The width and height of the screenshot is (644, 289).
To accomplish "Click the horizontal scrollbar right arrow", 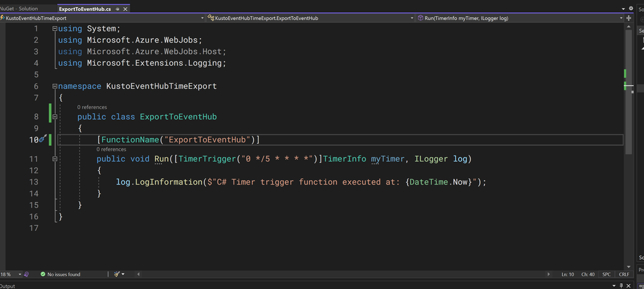I will [x=549, y=274].
